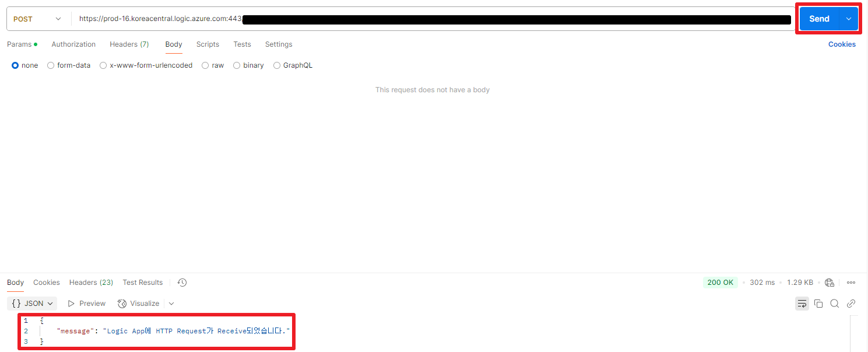This screenshot has height=352, width=868.
Task: Search the response with magnifier icon
Action: point(835,304)
